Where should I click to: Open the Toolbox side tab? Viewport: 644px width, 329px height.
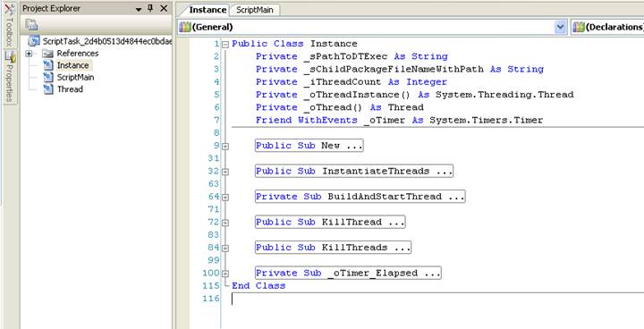click(9, 24)
